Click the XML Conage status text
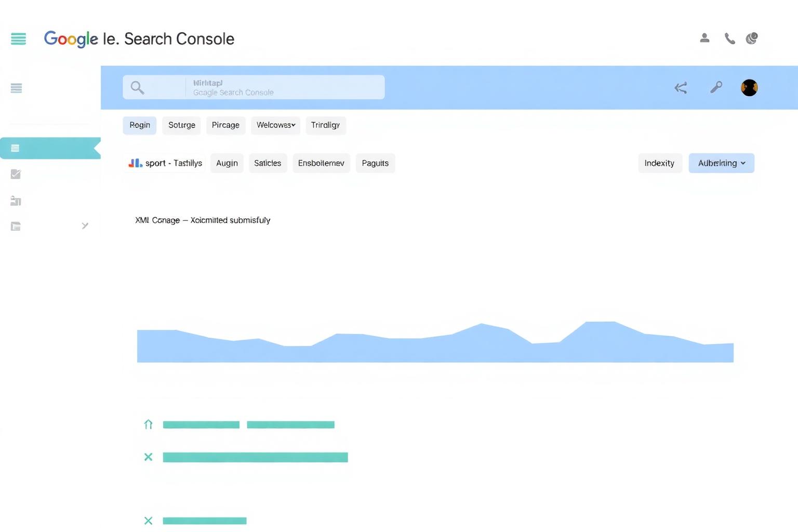Viewport: 798px width, 532px height. point(203,220)
